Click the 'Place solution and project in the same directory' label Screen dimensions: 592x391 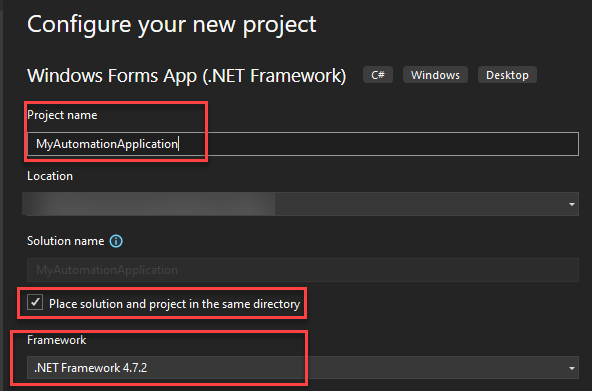point(174,304)
